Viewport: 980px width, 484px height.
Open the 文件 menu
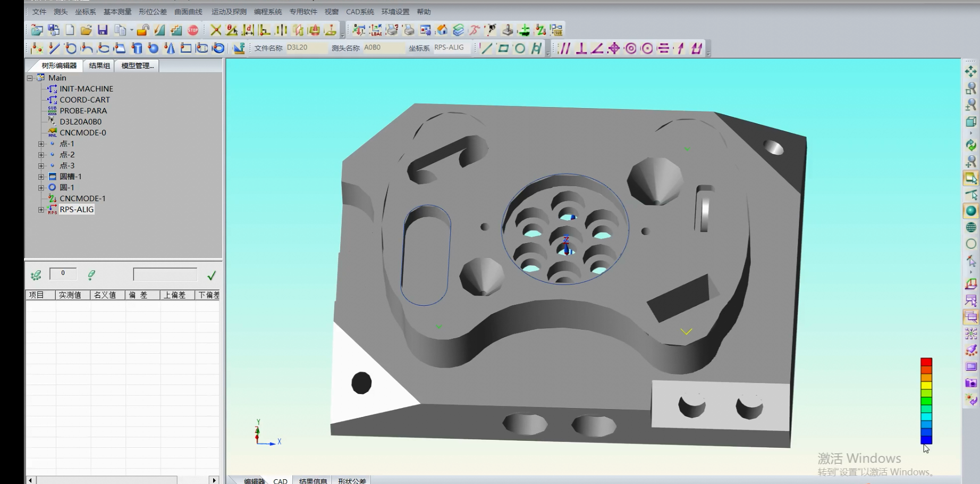tap(39, 12)
